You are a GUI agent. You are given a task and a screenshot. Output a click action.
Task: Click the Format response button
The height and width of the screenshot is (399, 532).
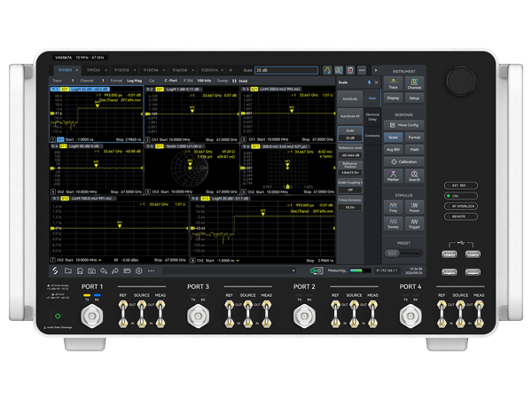[x=414, y=137]
